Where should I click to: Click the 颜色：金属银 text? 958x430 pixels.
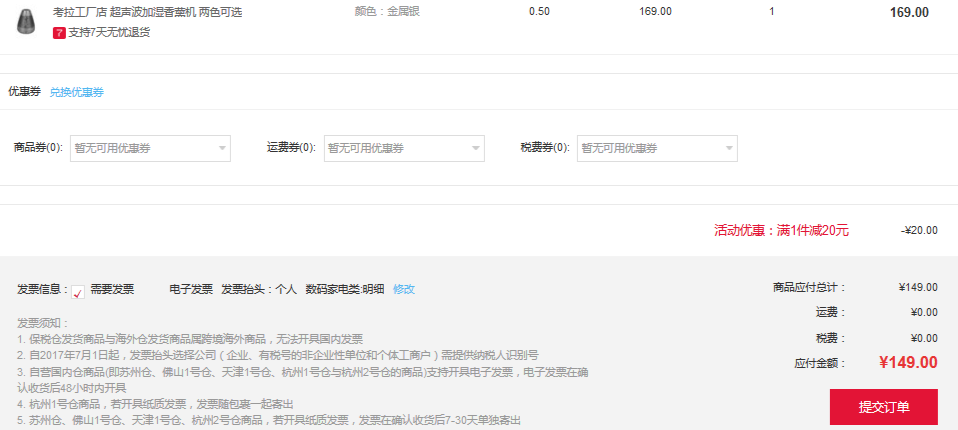(x=387, y=12)
